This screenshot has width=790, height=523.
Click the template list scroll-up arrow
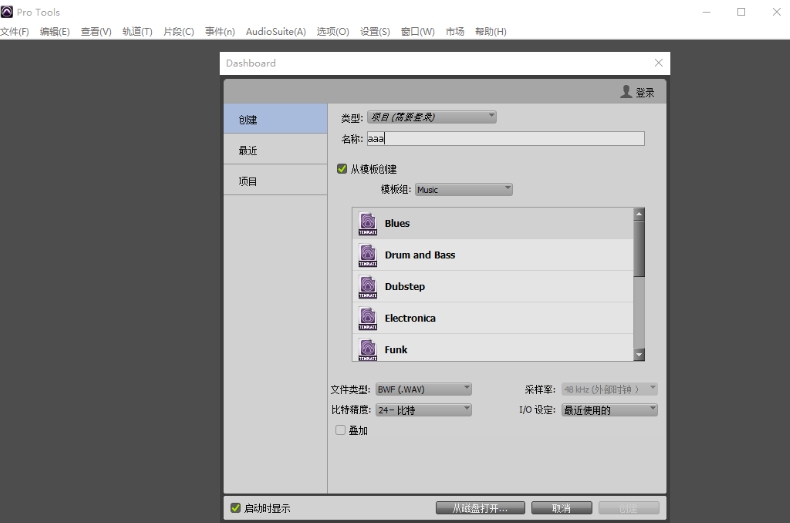(x=639, y=214)
